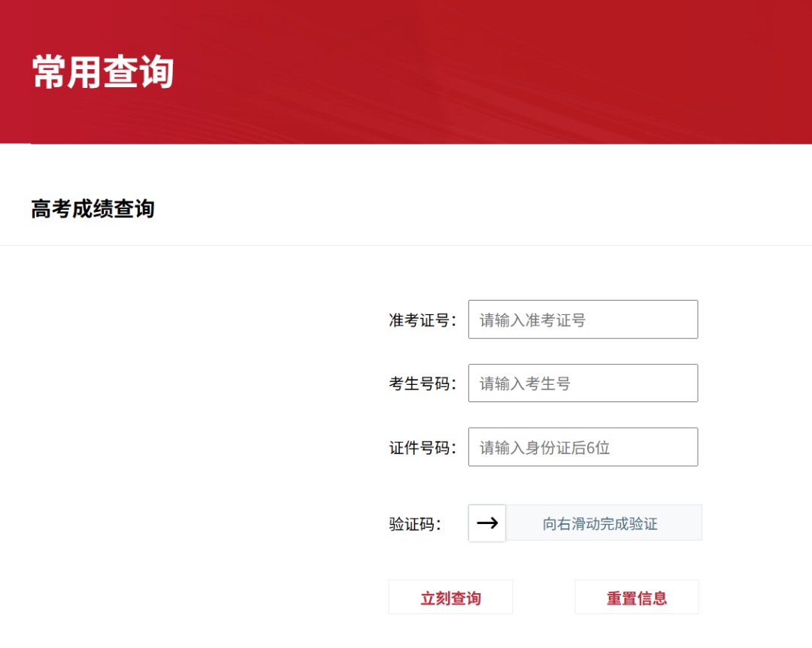Click the 证件号码 input field

click(583, 447)
